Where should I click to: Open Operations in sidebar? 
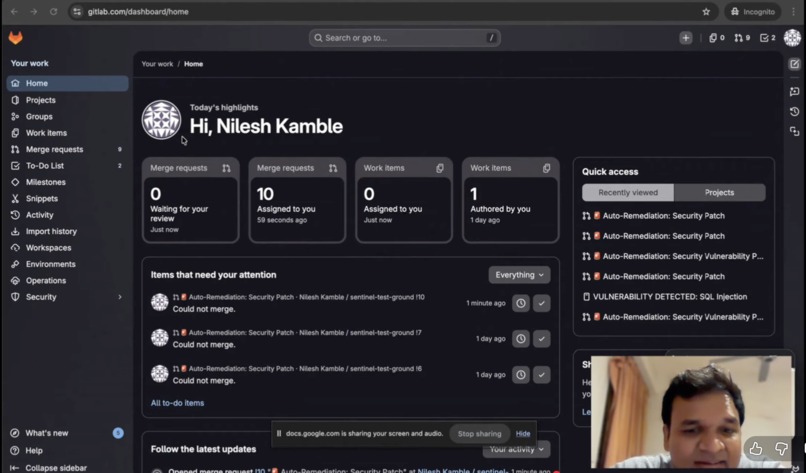[x=67, y=281]
